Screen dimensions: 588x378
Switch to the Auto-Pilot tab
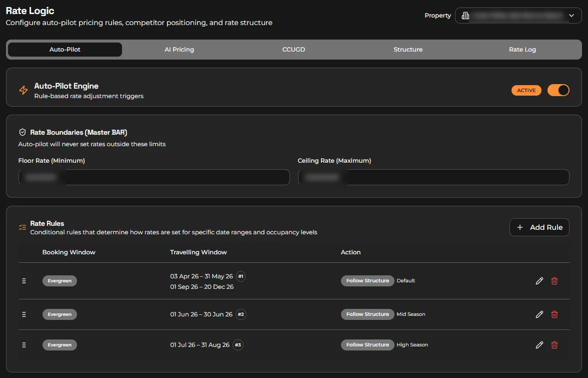point(65,50)
